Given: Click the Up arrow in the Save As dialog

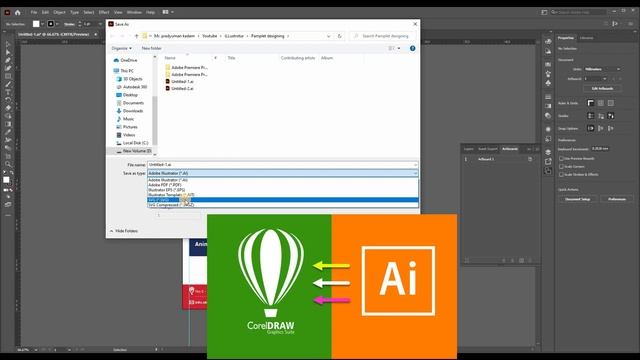Looking at the screenshot, I should coord(136,36).
